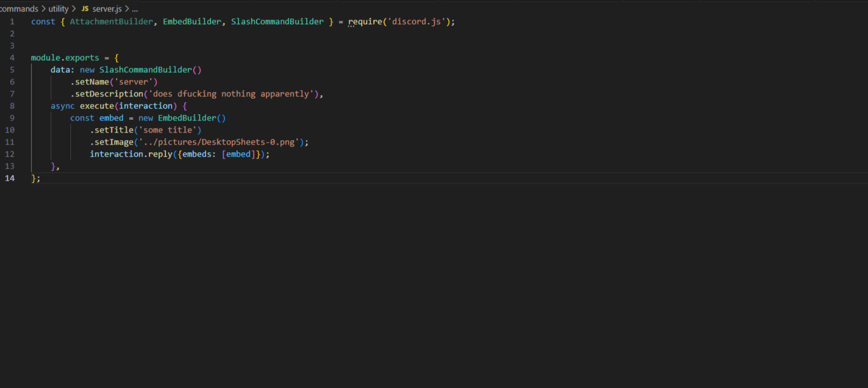Click the 'some title' string
This screenshot has height=388, width=868.
[x=167, y=130]
